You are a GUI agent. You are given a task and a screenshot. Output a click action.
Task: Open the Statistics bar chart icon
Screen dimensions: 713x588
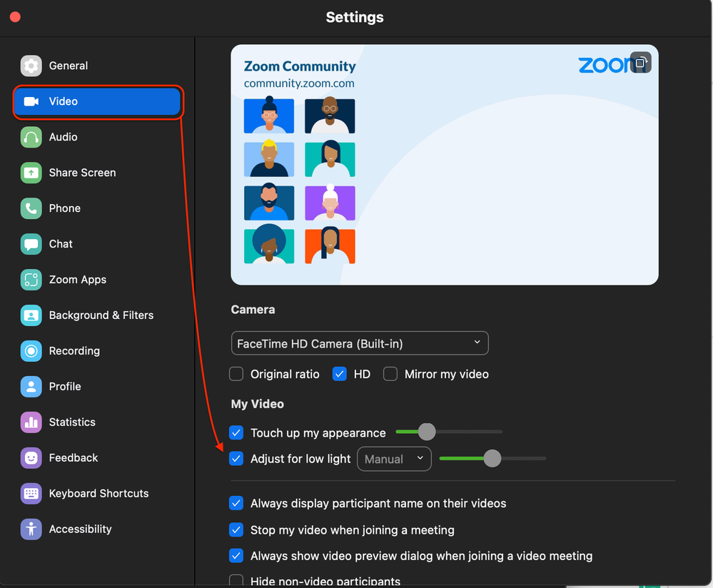coord(31,422)
